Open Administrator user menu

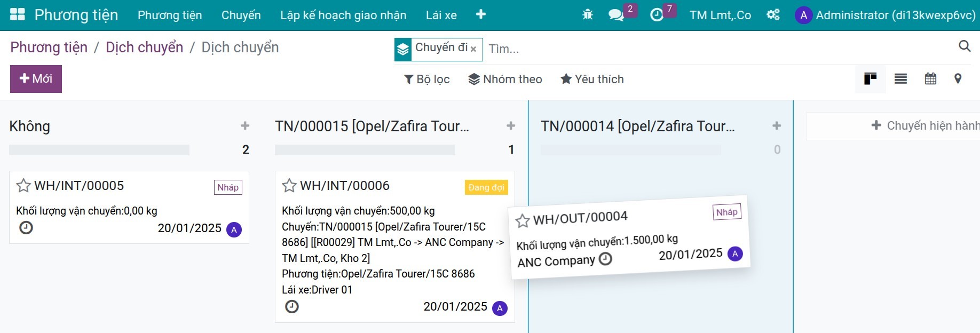[x=886, y=15]
